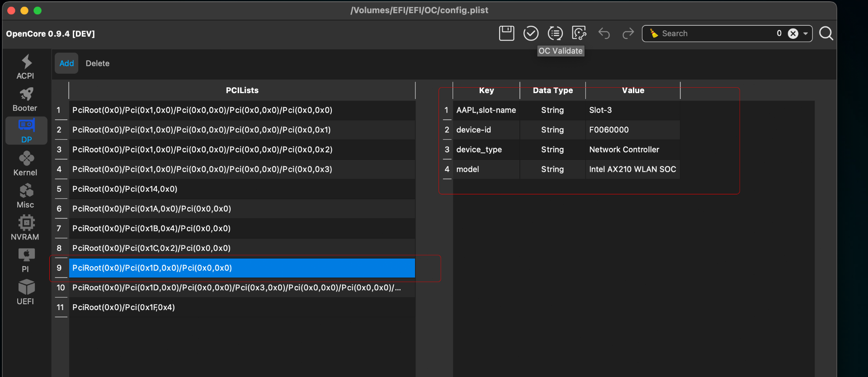Screen dimensions: 868x377
Task: Click the Network Controller value cell
Action: coord(633,150)
